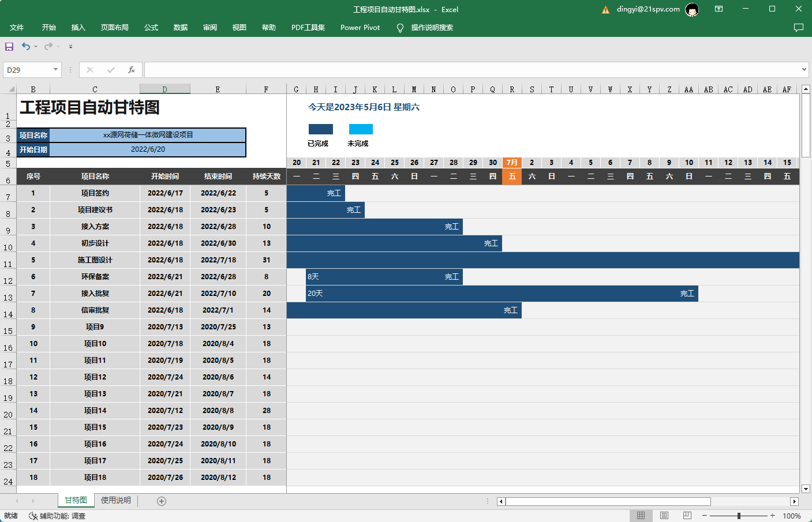The image size is (812, 522).
Task: Switch to Page Break Preview icon
Action: point(687,516)
